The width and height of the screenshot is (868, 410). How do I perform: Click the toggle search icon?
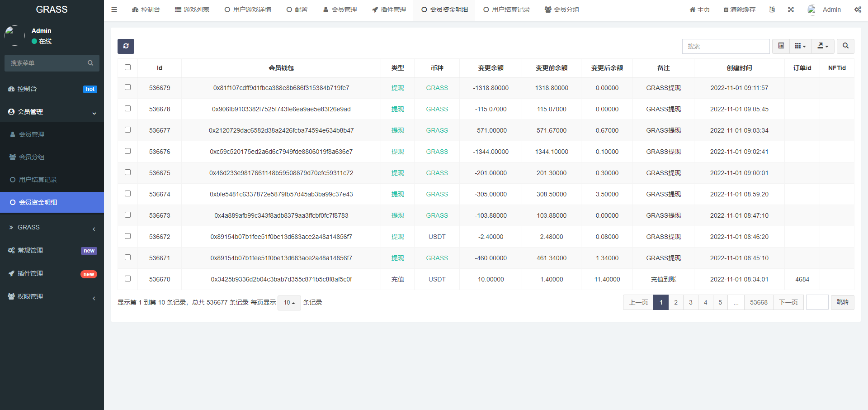(x=845, y=46)
